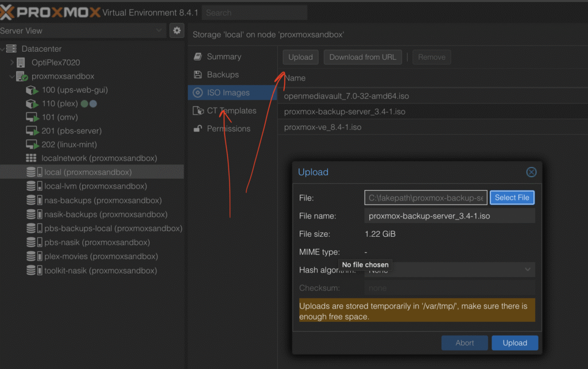
Task: Click the pbs-nasik storage icon
Action: point(34,243)
